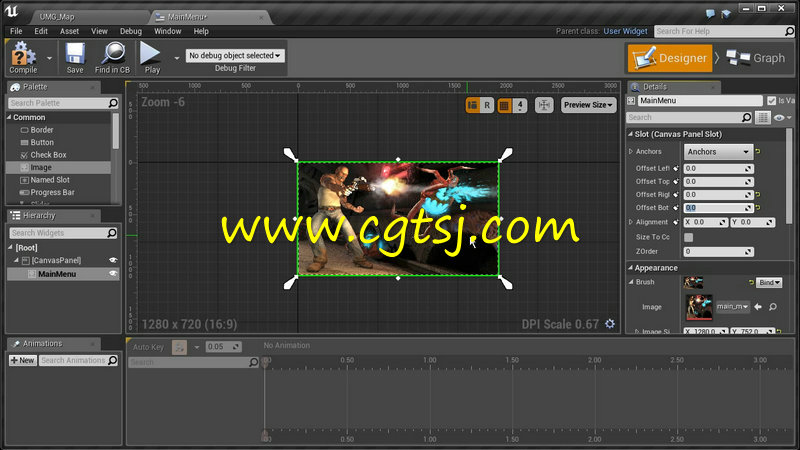800x450 pixels.
Task: Open Preview Size dropdown
Action: [x=588, y=105]
